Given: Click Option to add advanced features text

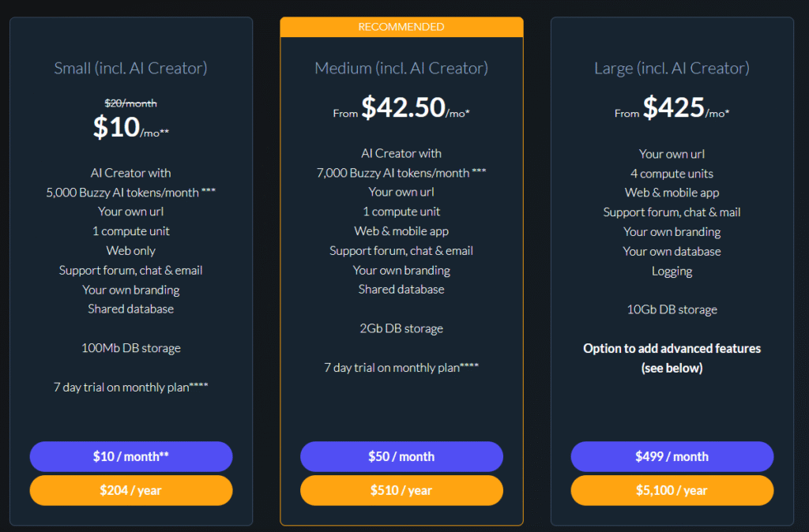Looking at the screenshot, I should (x=672, y=348).
